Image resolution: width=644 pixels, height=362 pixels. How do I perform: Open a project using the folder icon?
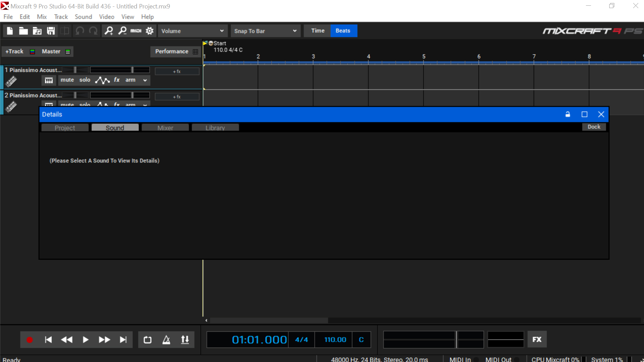coord(23,31)
